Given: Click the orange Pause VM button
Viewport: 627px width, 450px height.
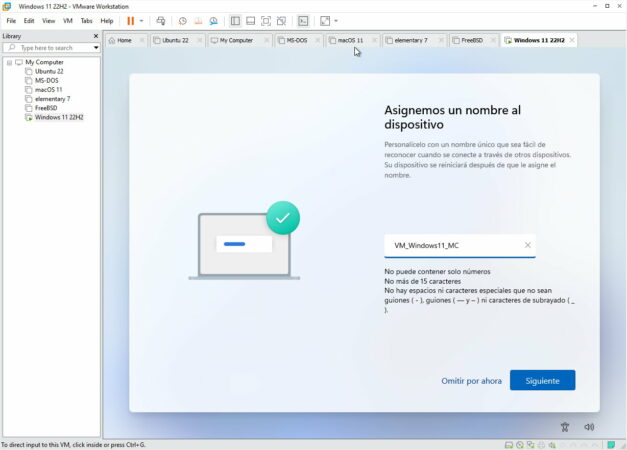Looking at the screenshot, I should (x=130, y=21).
